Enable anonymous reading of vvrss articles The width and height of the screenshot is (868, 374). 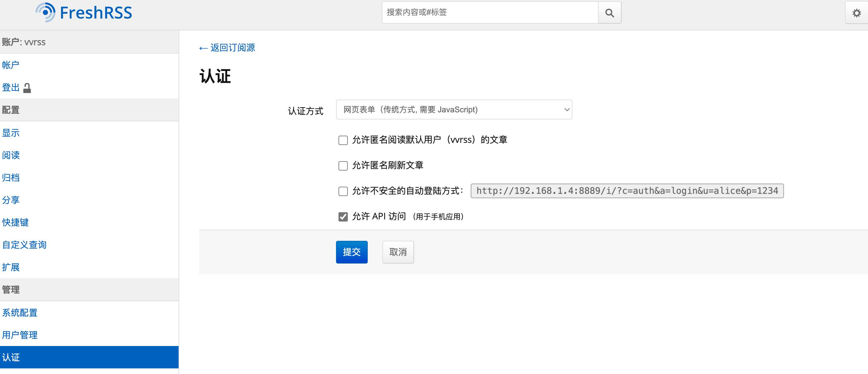[343, 140]
